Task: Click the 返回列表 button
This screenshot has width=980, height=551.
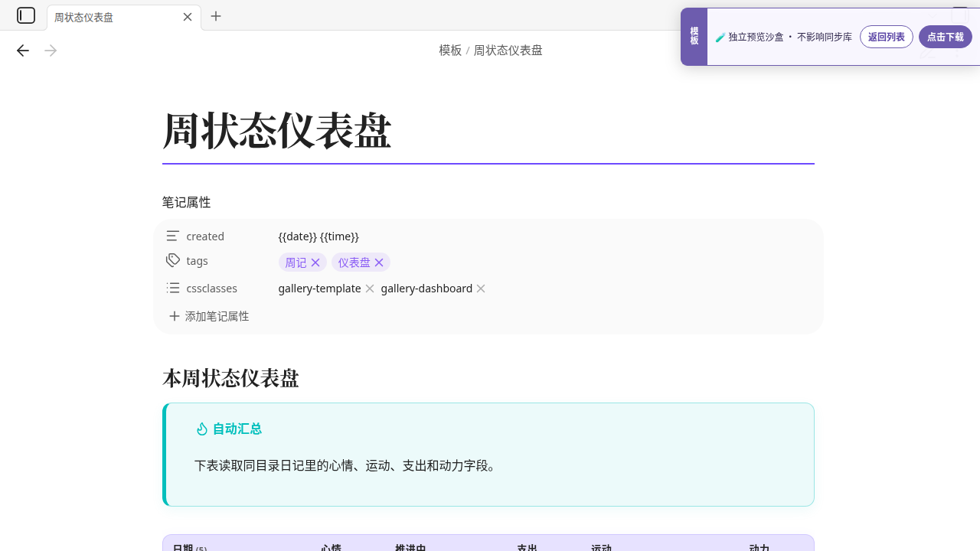Action: (887, 37)
